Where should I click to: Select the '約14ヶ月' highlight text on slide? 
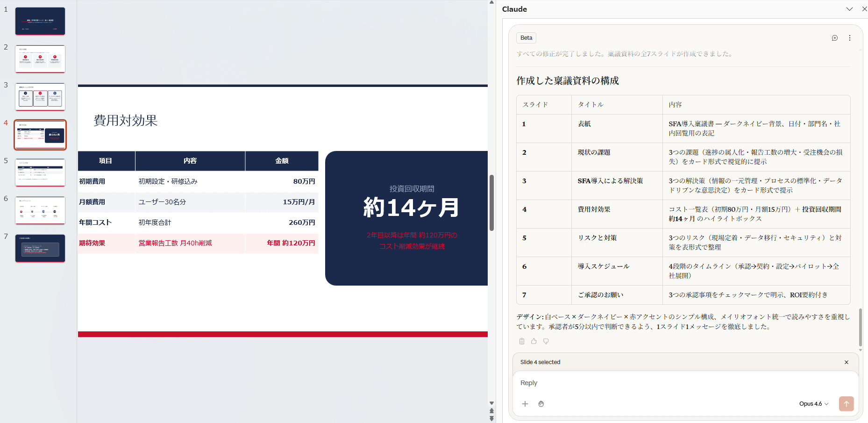[x=411, y=208]
